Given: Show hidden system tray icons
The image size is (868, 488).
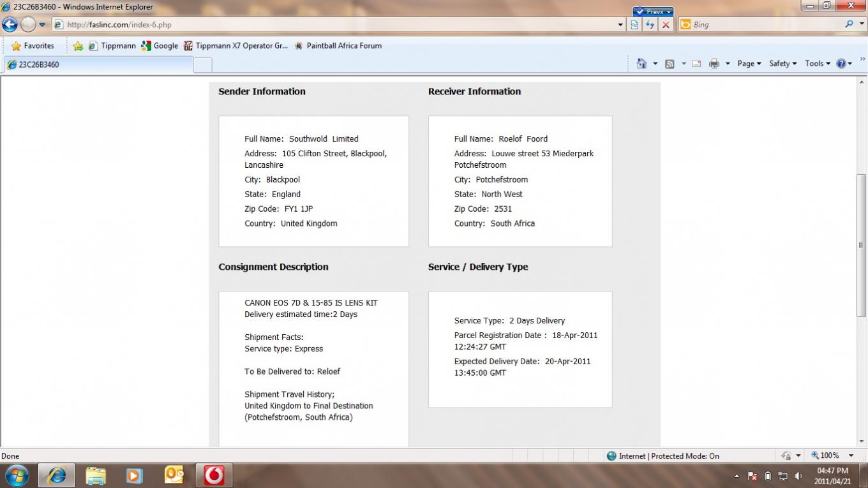Looking at the screenshot, I should 737,477.
